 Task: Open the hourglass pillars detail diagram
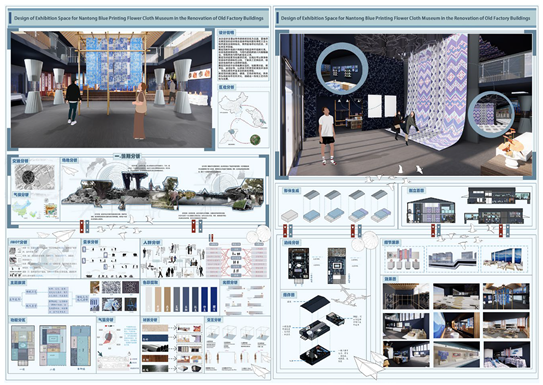click(404, 259)
